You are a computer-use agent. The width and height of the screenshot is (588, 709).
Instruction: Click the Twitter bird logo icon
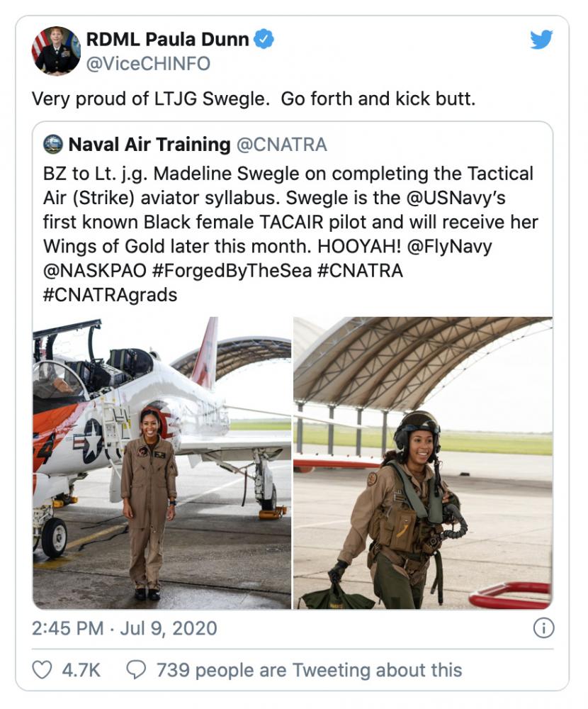click(x=541, y=40)
